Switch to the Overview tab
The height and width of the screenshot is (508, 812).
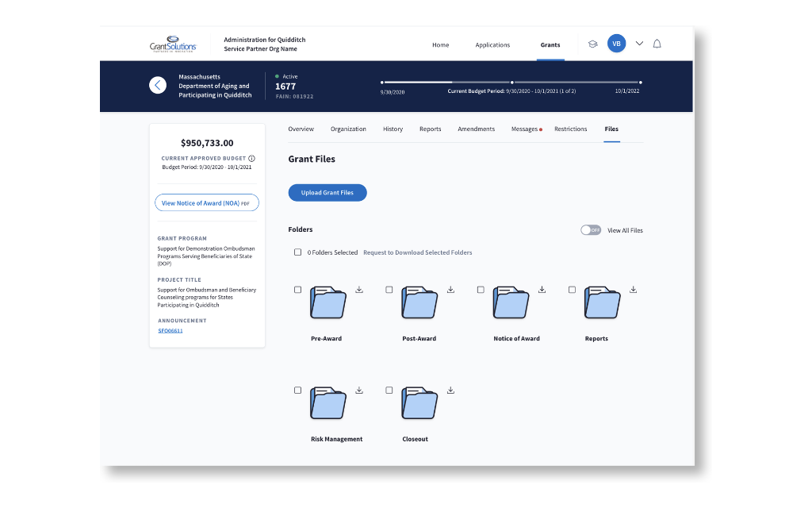[x=301, y=129]
